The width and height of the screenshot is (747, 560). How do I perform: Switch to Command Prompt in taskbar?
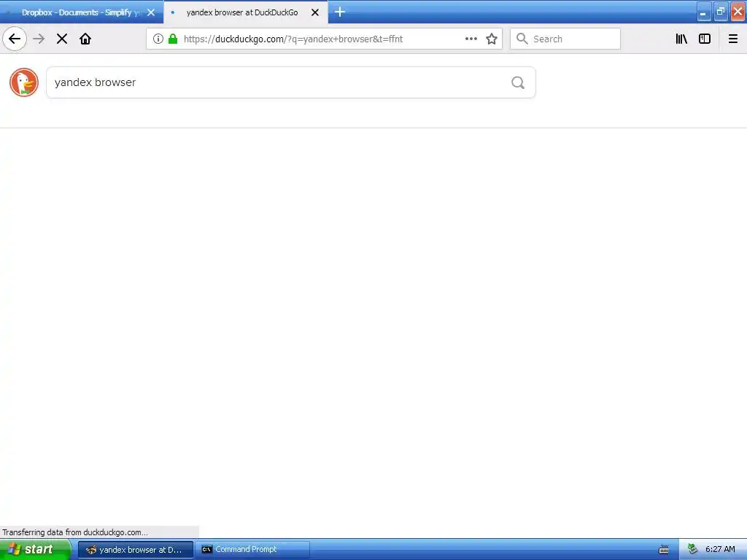(252, 550)
